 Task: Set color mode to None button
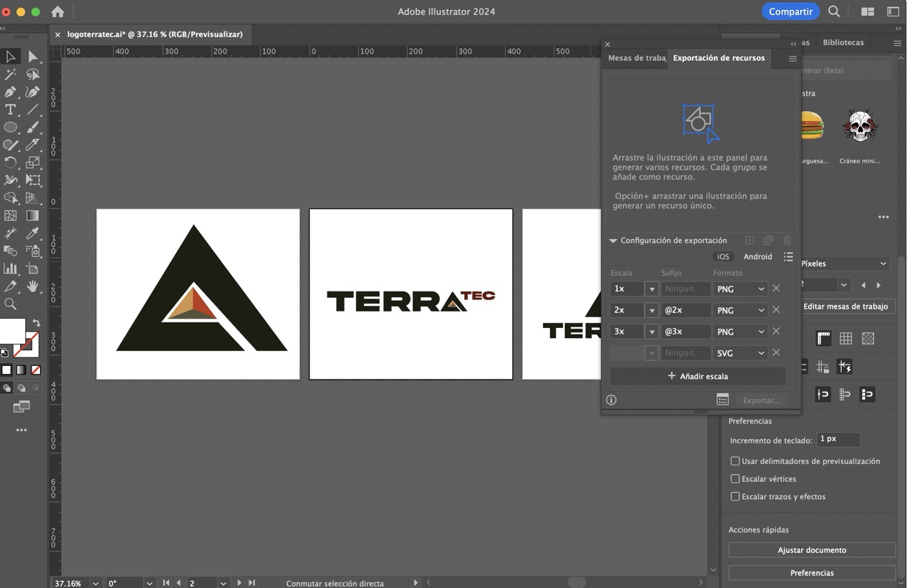pyautogui.click(x=36, y=370)
